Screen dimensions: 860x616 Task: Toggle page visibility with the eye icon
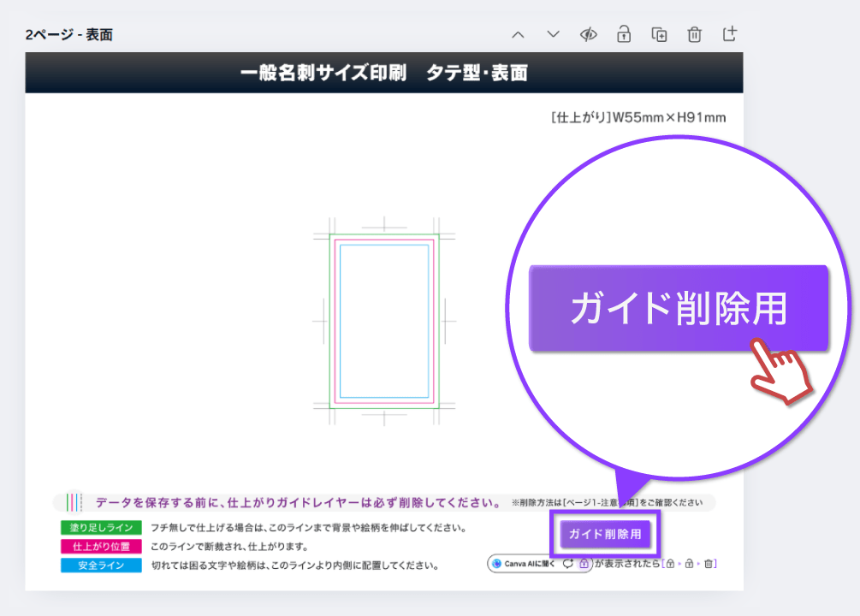[x=588, y=34]
